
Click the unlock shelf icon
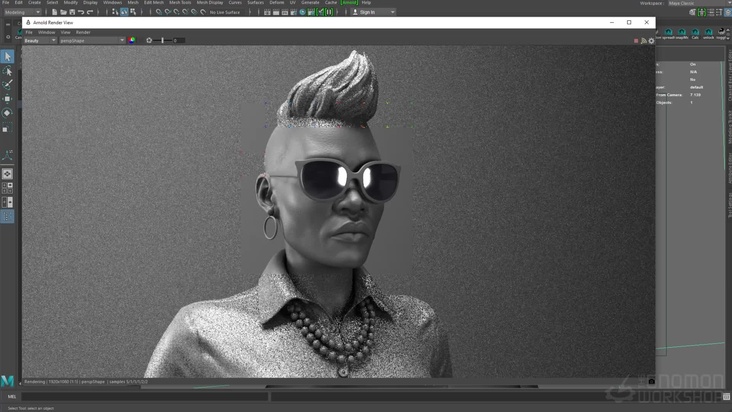[709, 33]
